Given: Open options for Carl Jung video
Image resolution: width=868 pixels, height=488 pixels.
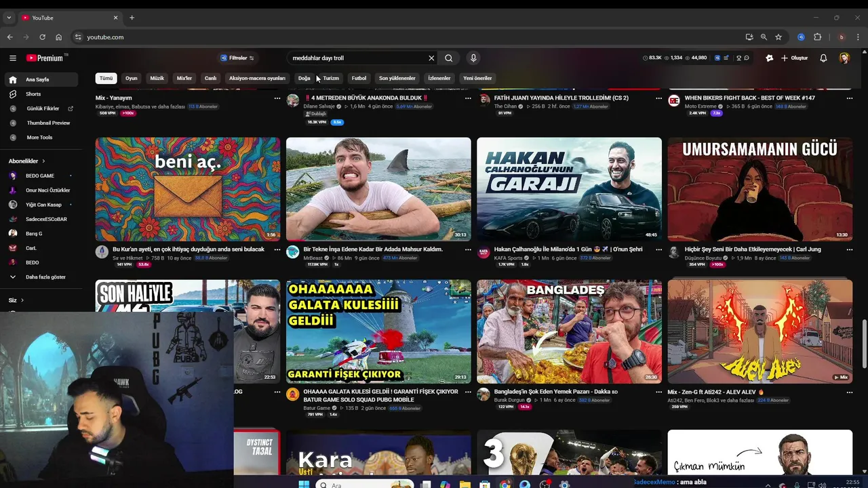Looking at the screenshot, I should coord(850,249).
